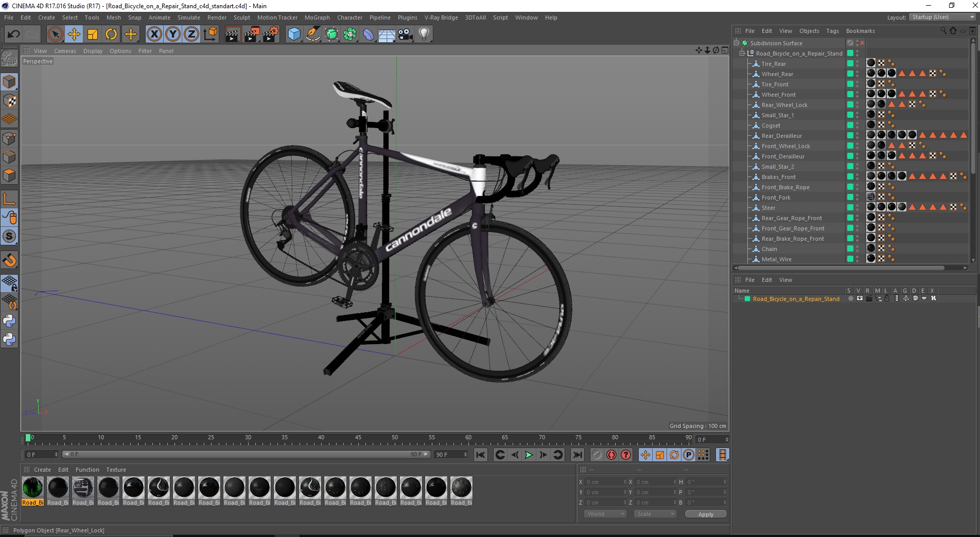
Task: Render the current view with clapperboard icon
Action: point(233,34)
